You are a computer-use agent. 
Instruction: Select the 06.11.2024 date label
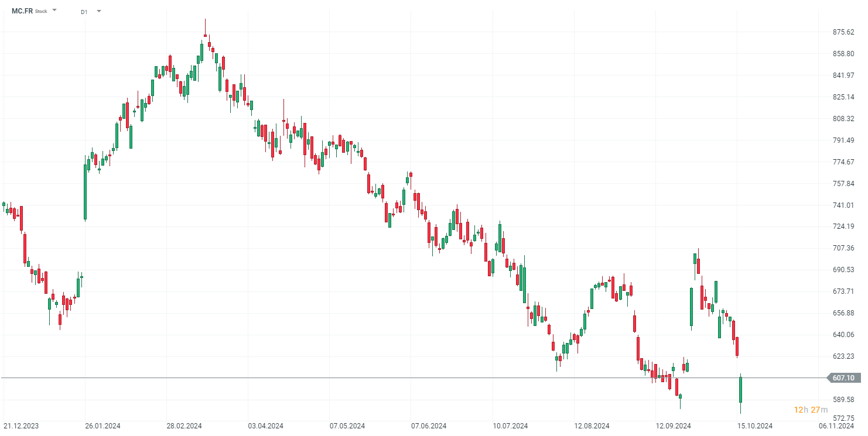(836, 426)
